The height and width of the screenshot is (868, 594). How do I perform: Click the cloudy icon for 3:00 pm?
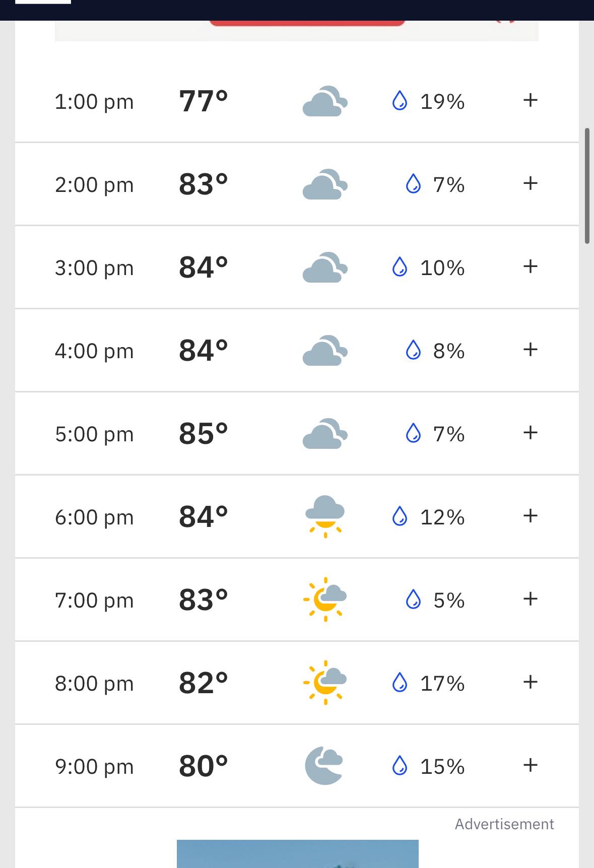pos(325,268)
